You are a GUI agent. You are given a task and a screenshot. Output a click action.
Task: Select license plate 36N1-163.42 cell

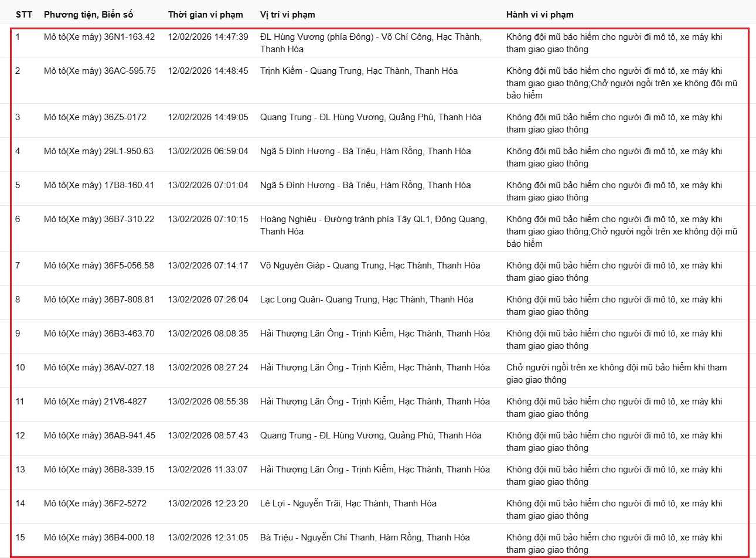[99, 37]
